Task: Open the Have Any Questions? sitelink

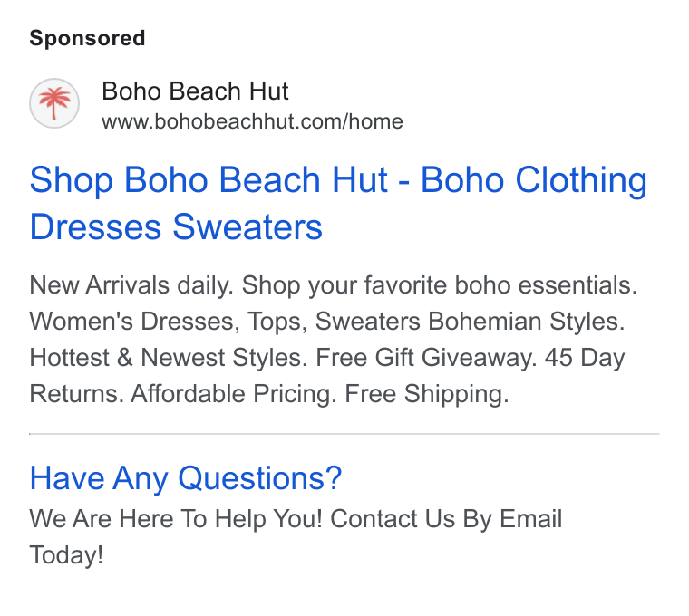Action: [x=186, y=478]
